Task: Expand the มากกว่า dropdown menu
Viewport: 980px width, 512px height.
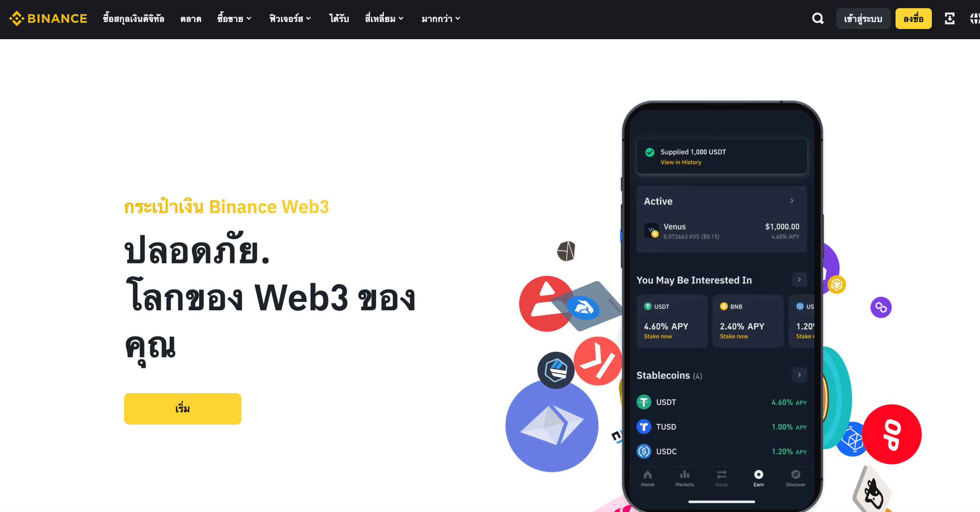Action: [x=439, y=19]
